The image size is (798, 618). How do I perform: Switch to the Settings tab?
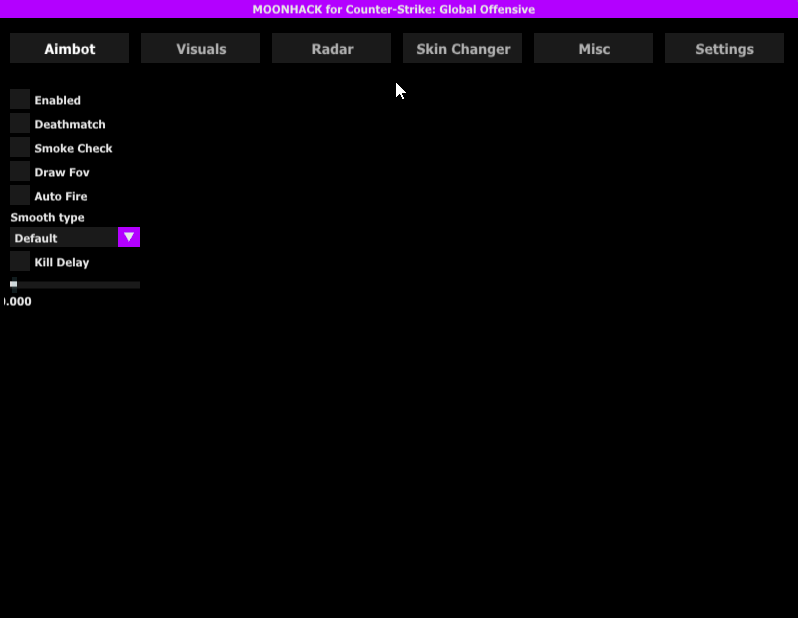coord(724,48)
